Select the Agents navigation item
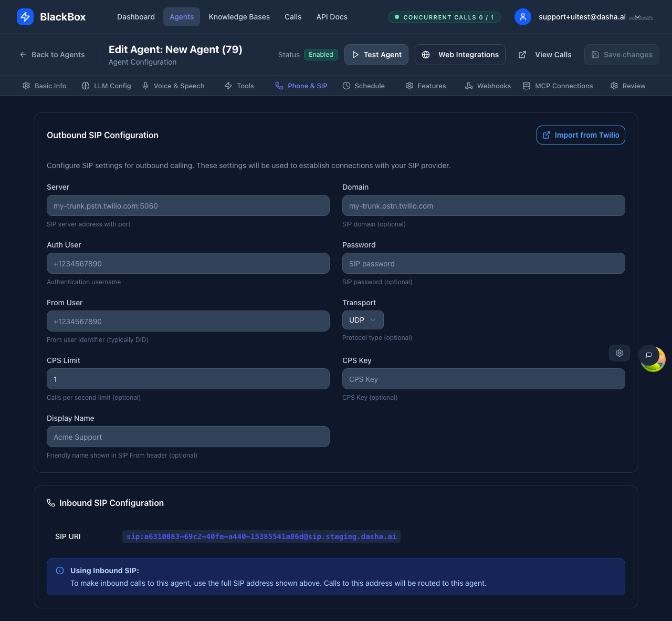Screen dimensions: 672x621 [x=182, y=17]
